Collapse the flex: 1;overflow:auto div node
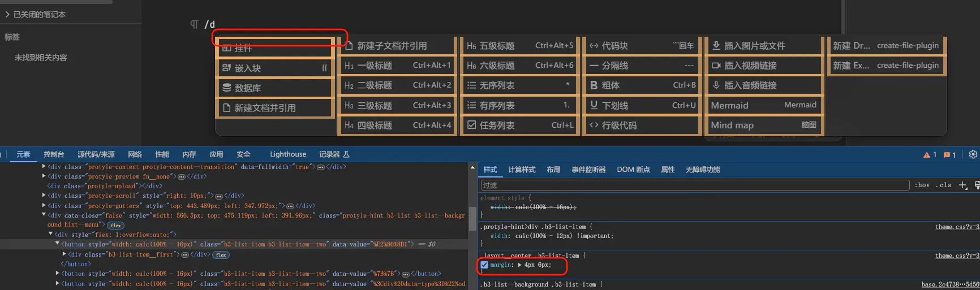980x290 pixels. [x=50, y=234]
